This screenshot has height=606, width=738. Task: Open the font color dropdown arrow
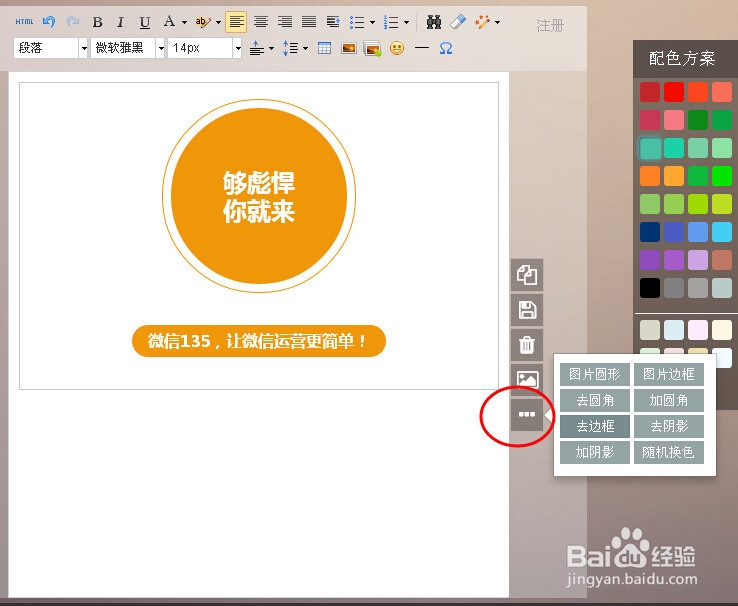pyautogui.click(x=184, y=22)
